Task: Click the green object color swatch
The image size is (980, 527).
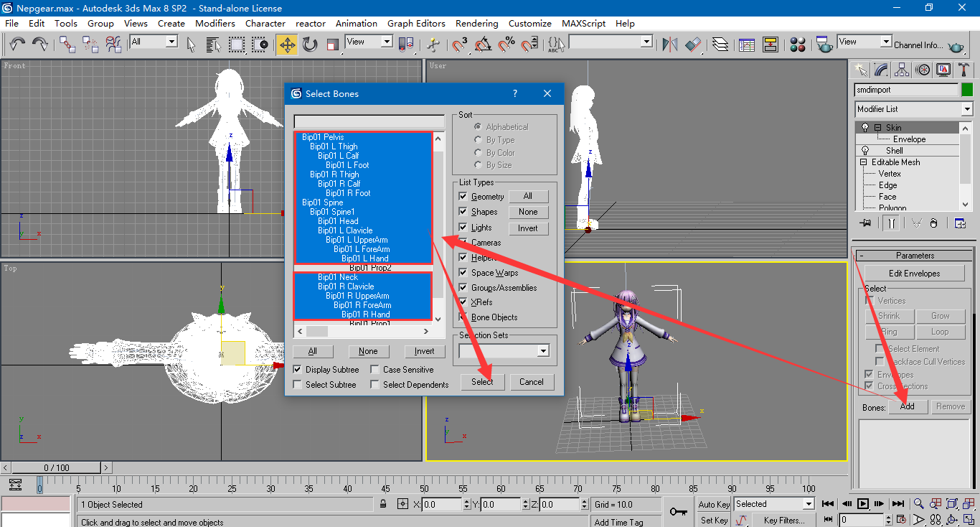Action: click(967, 90)
